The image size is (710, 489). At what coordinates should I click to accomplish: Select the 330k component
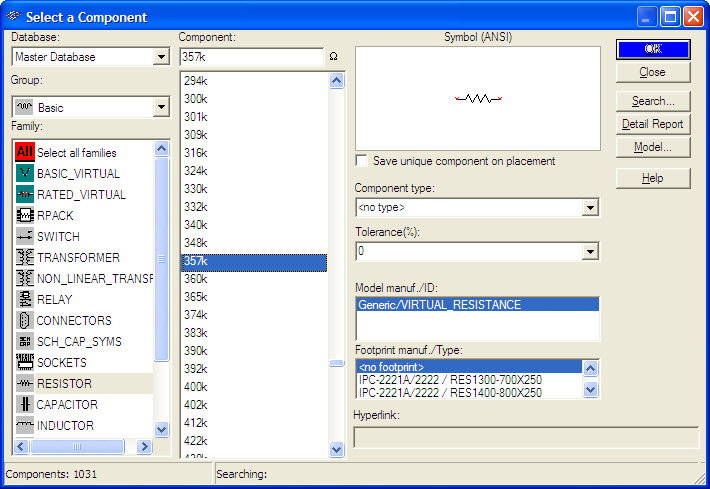[x=254, y=189]
